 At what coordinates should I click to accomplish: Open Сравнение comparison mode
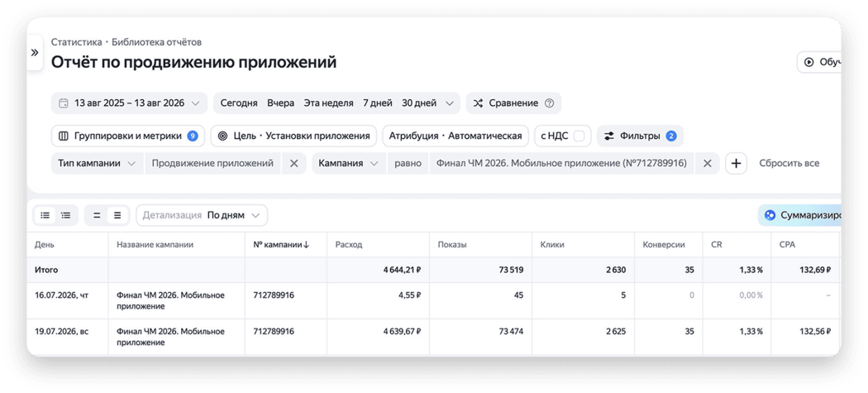click(x=513, y=103)
